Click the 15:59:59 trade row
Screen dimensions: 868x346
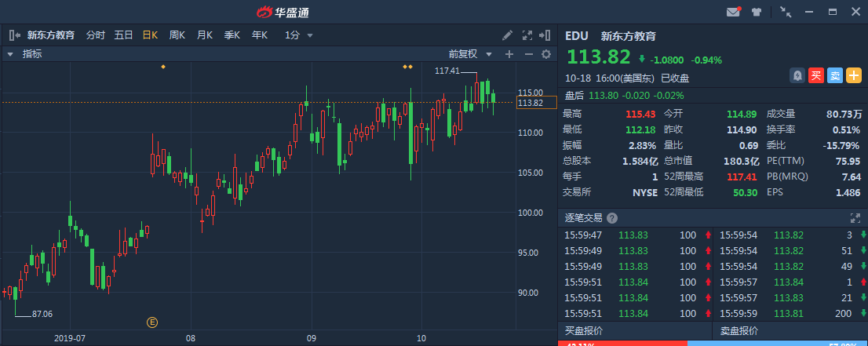coord(792,313)
